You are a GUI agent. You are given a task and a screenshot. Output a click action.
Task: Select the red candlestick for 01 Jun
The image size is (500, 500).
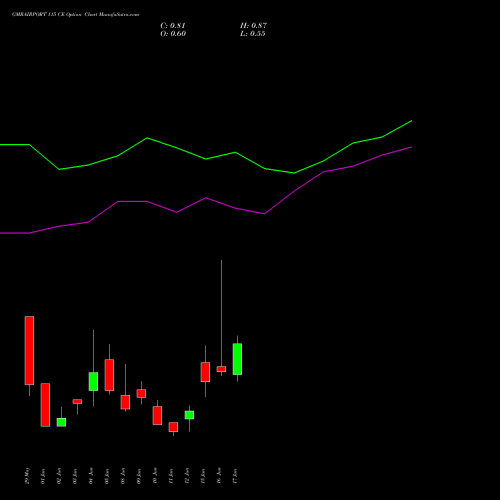tap(45, 405)
